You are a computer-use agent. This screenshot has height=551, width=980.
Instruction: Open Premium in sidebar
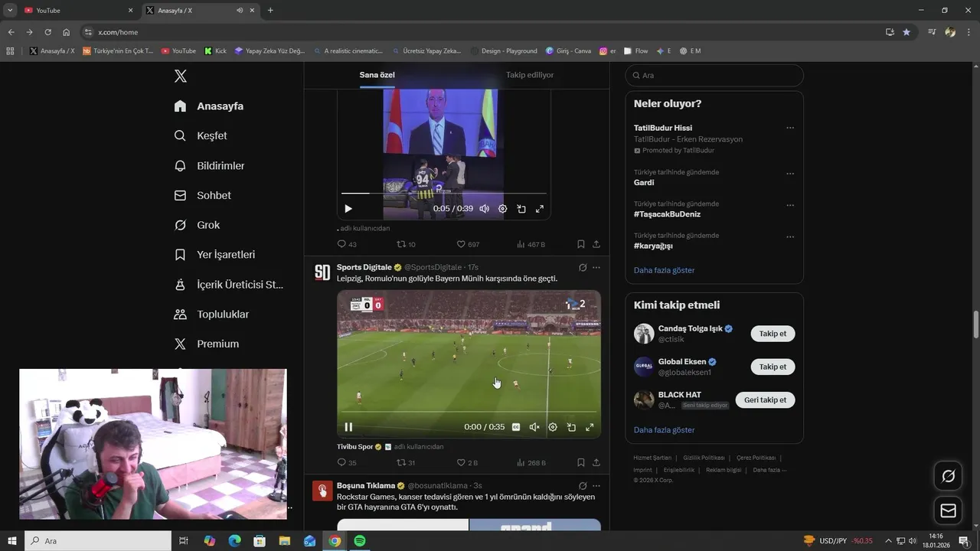(207, 344)
